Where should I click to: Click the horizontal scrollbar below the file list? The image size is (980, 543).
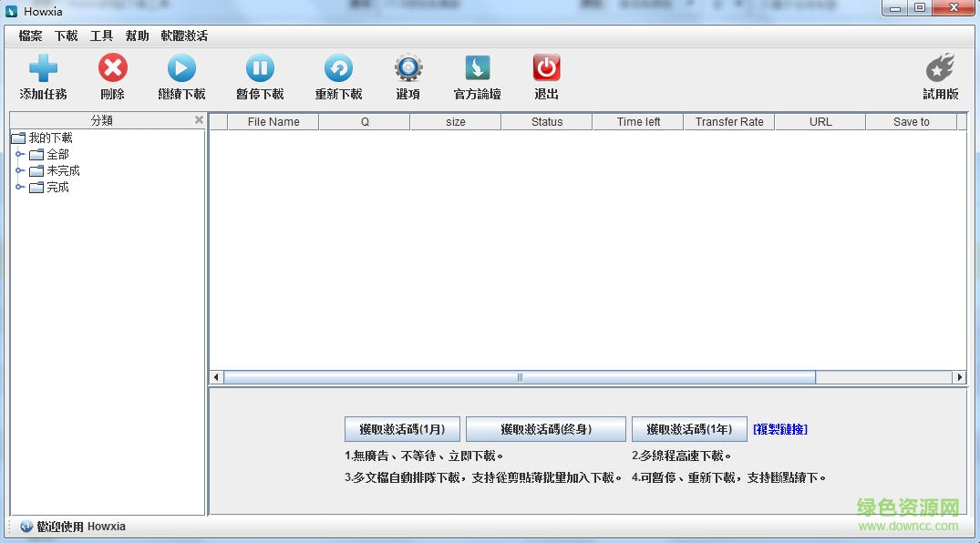tap(520, 376)
